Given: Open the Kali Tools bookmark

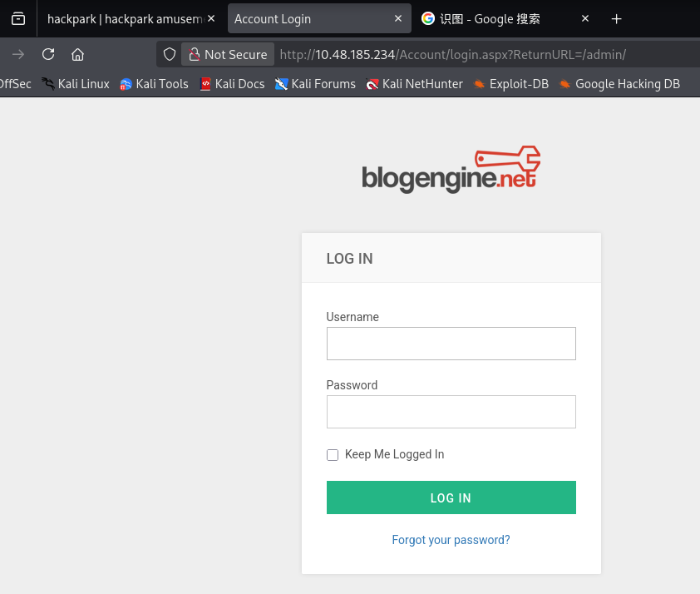Looking at the screenshot, I should [x=154, y=83].
